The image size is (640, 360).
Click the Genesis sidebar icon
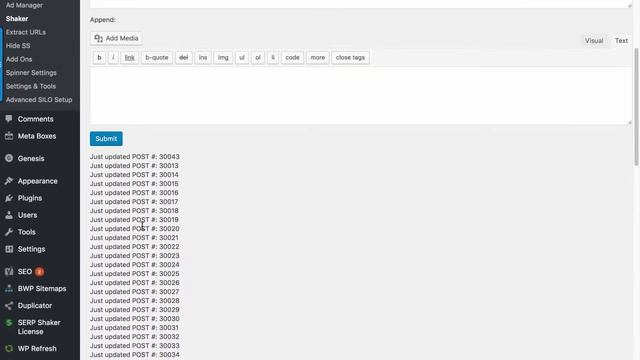pos(9,158)
